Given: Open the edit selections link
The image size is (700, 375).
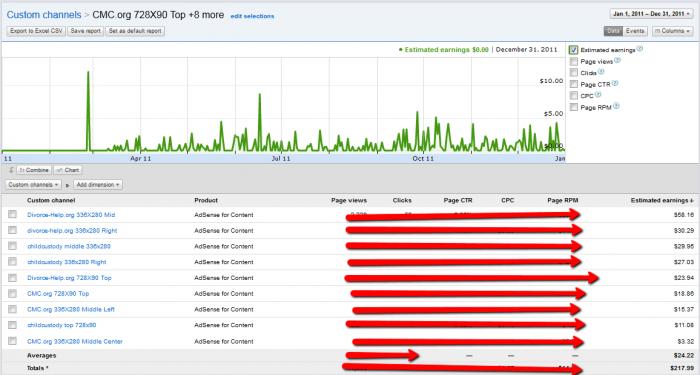Looking at the screenshot, I should pyautogui.click(x=252, y=16).
